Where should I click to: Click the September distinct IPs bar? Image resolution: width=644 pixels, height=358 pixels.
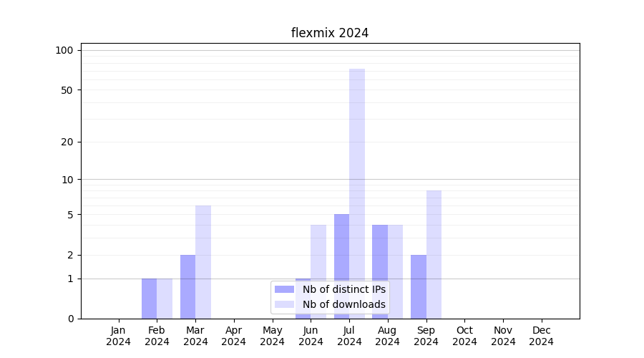point(418,286)
